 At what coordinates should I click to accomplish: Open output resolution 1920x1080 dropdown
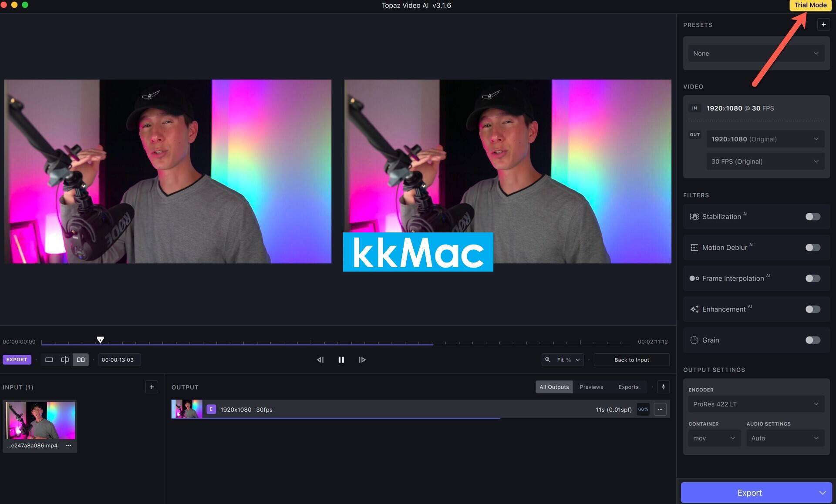click(x=765, y=139)
